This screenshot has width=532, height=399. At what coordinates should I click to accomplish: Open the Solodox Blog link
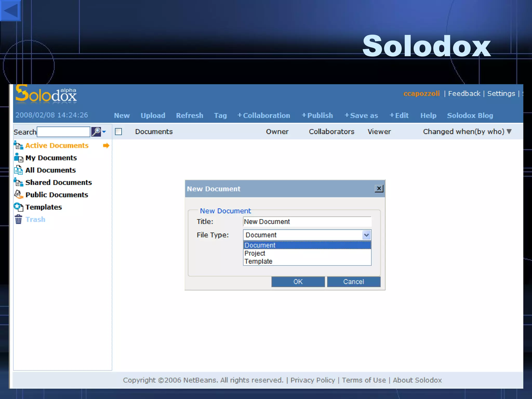click(470, 116)
